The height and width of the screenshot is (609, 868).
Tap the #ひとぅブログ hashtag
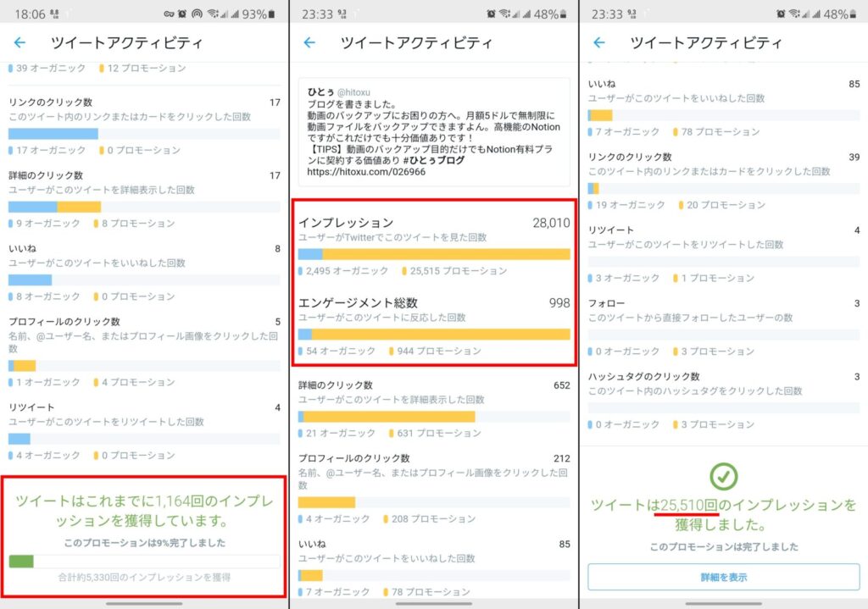click(433, 160)
